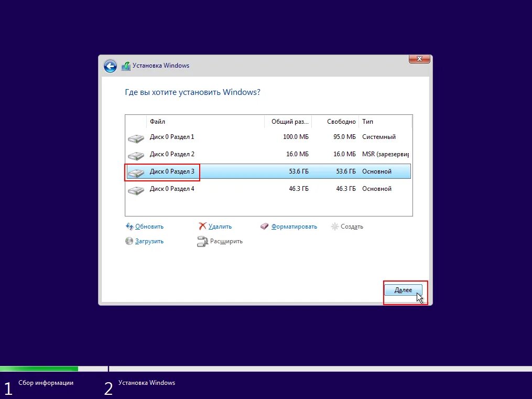Click the Создать star icon
The height and width of the screenshot is (399, 532).
click(x=334, y=227)
